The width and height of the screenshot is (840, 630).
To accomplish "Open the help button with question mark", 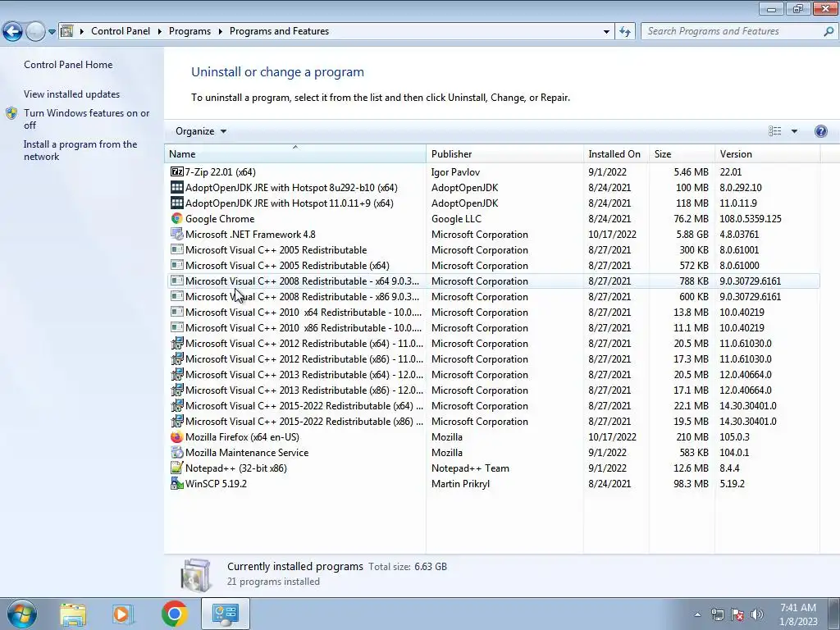I will (820, 131).
